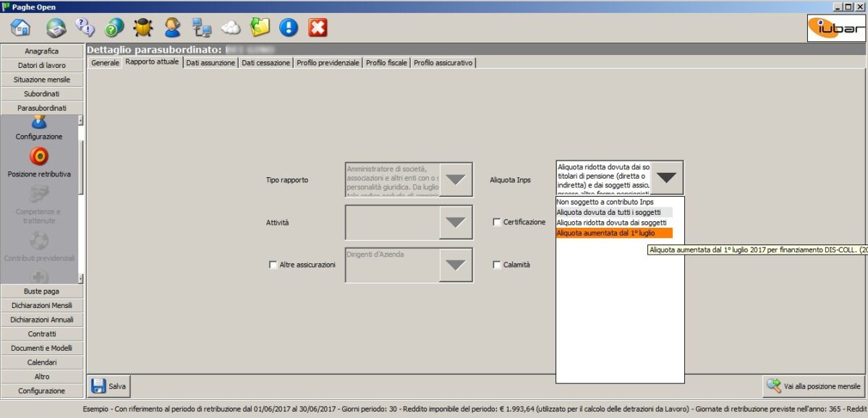This screenshot has height=418, width=868.
Task: Open the support operator headset icon
Action: [172, 27]
